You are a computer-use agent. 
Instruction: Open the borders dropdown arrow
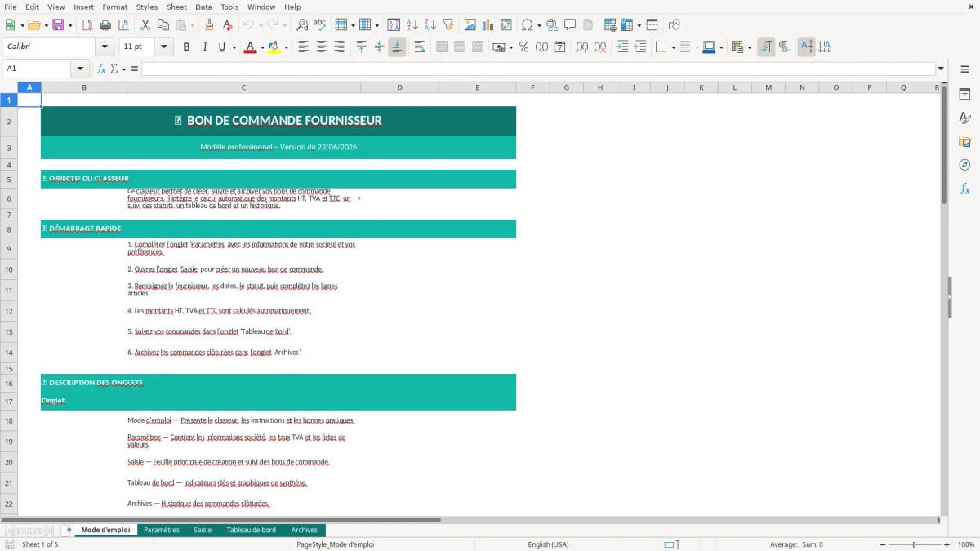point(673,47)
